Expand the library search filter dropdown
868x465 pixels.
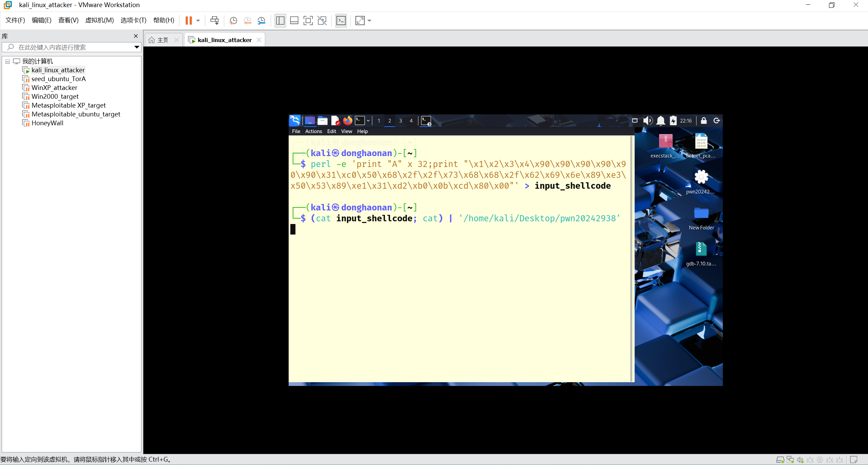click(137, 47)
